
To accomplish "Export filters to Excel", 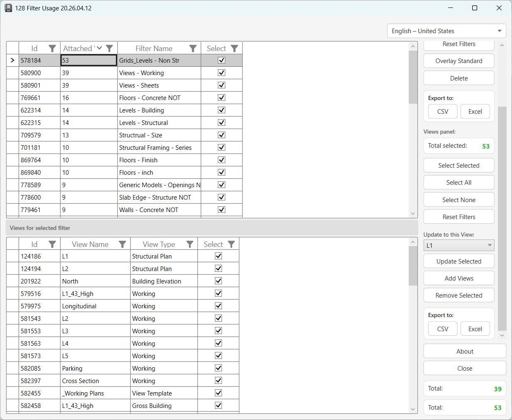I will point(475,111).
